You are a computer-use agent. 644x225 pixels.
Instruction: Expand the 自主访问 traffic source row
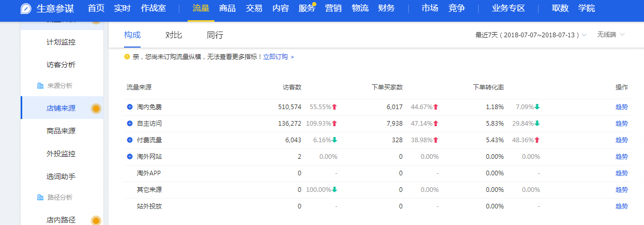[x=130, y=124]
